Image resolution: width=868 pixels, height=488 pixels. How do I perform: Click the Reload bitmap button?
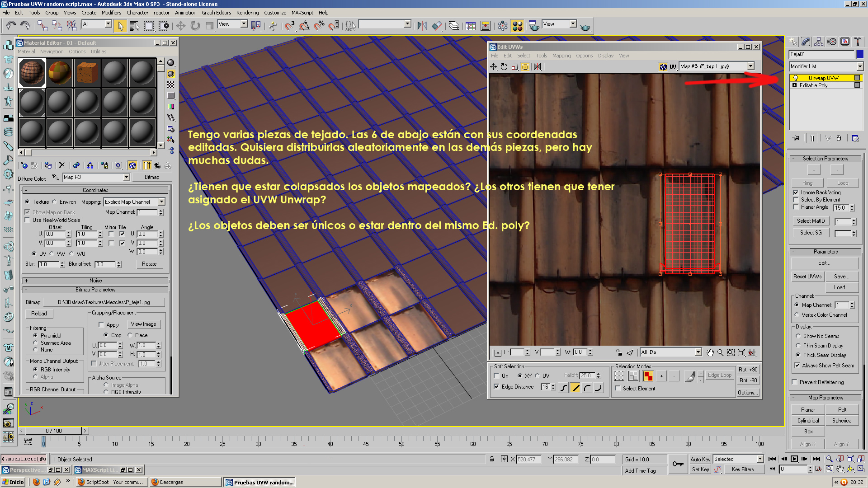39,314
